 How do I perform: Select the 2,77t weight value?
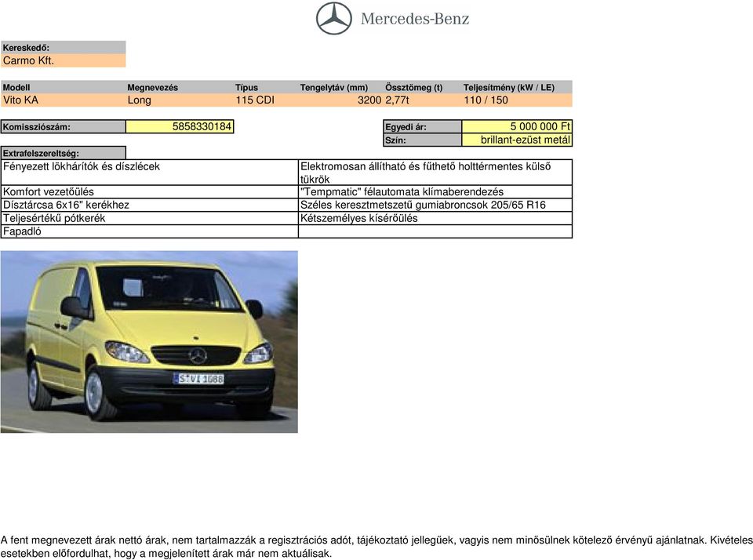[397, 100]
